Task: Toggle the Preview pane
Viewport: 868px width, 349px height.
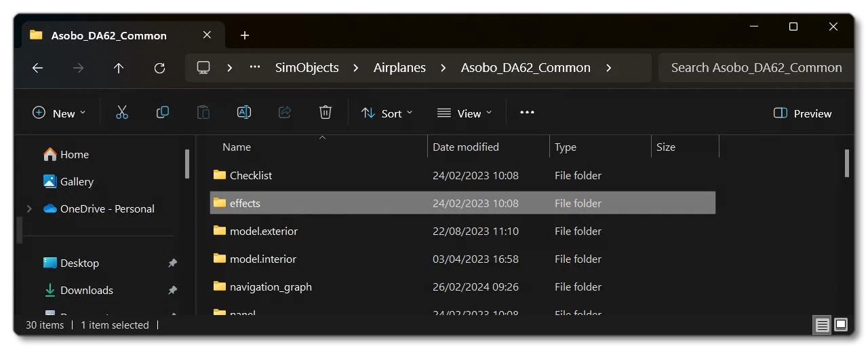Action: pos(802,113)
